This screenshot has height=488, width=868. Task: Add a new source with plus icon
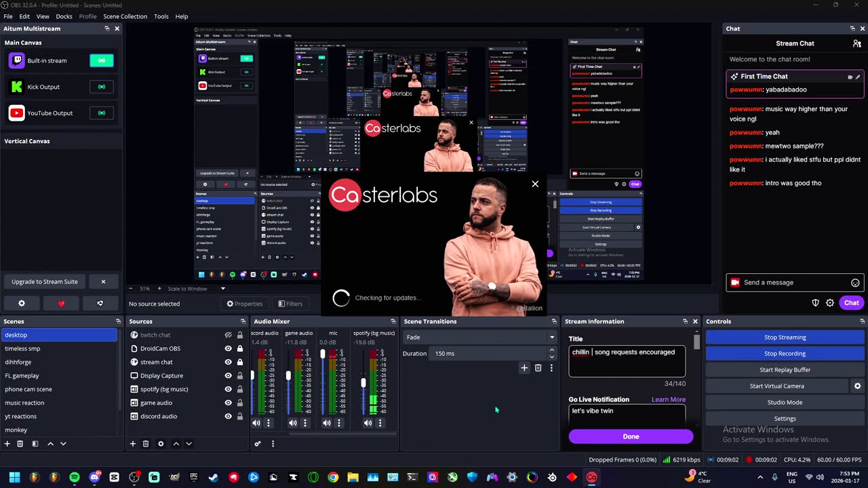tap(133, 444)
